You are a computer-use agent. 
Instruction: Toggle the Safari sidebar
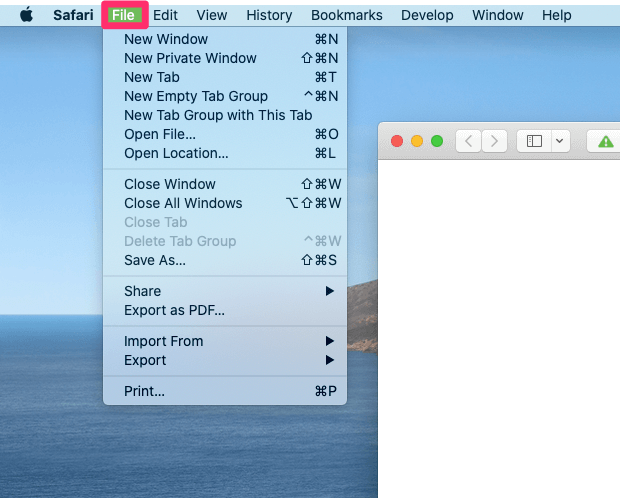pyautogui.click(x=534, y=141)
